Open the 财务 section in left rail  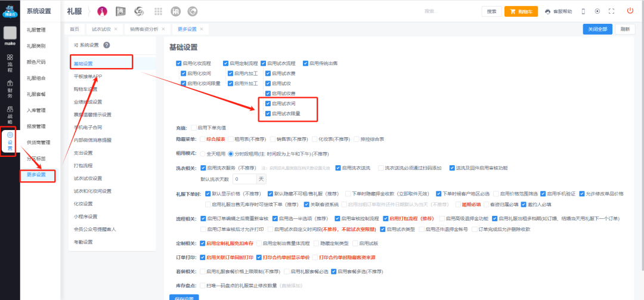point(10,89)
